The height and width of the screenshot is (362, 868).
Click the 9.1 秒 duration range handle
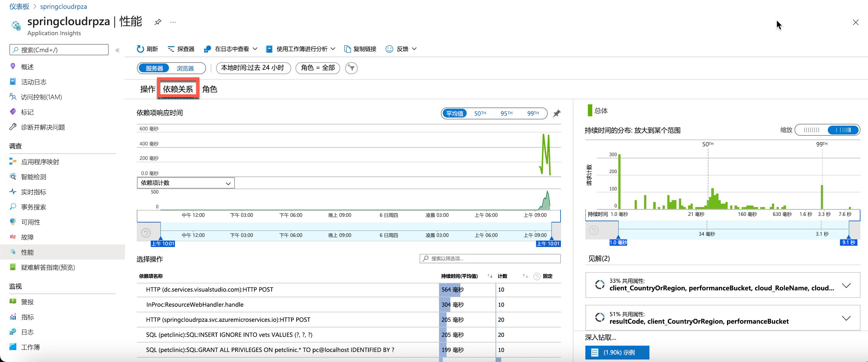click(849, 242)
